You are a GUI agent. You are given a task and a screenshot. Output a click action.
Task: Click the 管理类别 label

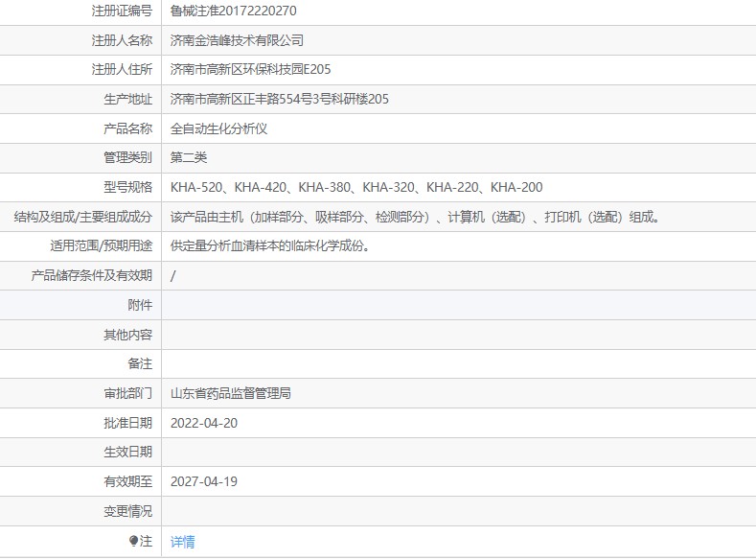tap(127, 158)
